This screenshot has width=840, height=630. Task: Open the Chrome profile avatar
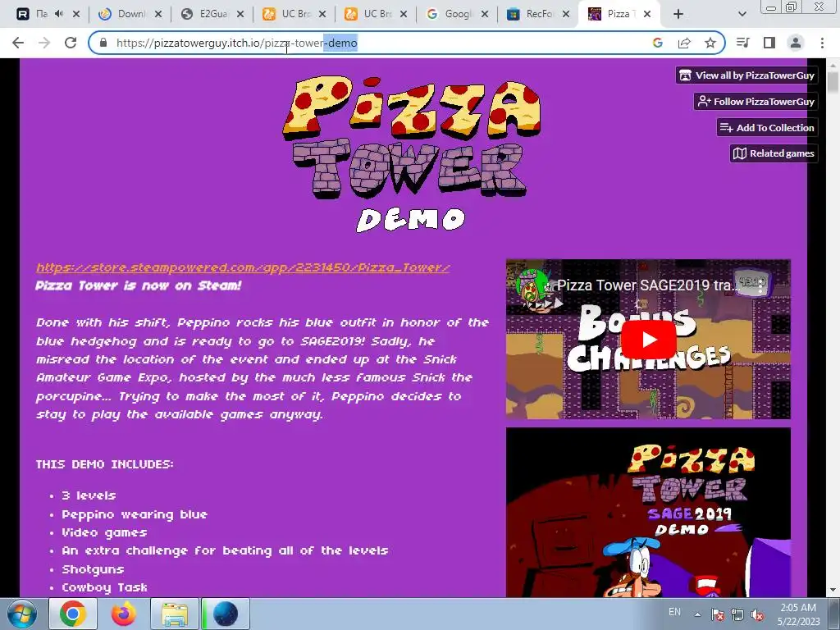796,43
